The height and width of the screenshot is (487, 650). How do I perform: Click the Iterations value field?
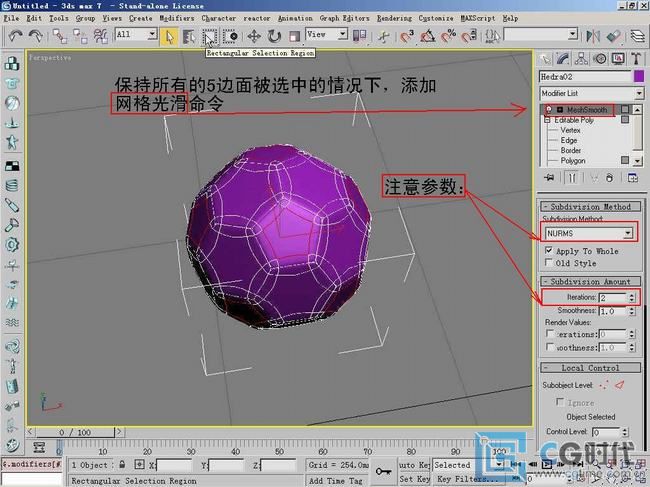point(614,297)
